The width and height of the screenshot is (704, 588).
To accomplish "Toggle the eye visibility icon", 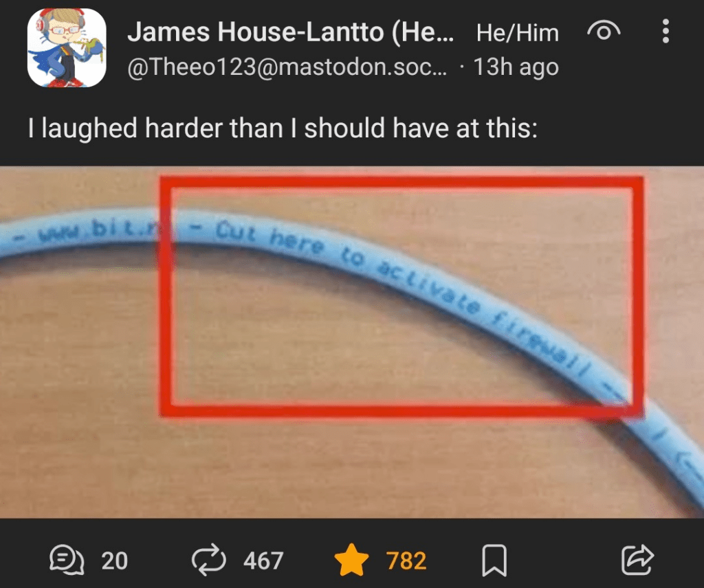I will pyautogui.click(x=604, y=32).
